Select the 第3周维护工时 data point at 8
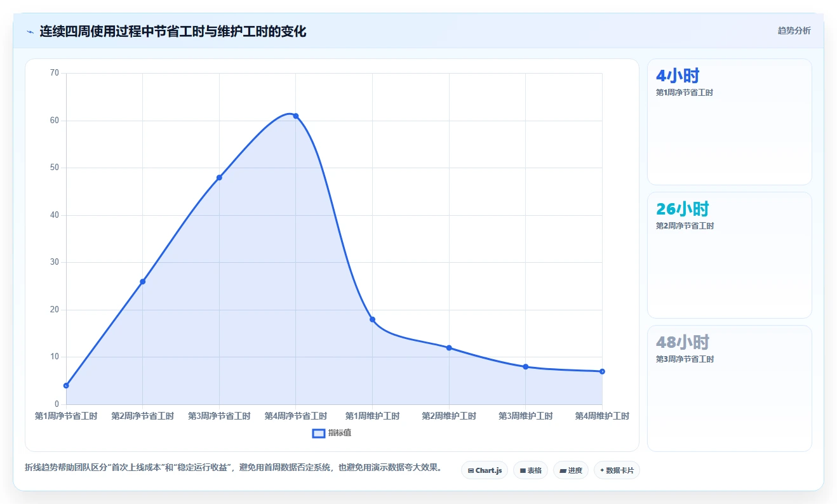 coord(525,366)
